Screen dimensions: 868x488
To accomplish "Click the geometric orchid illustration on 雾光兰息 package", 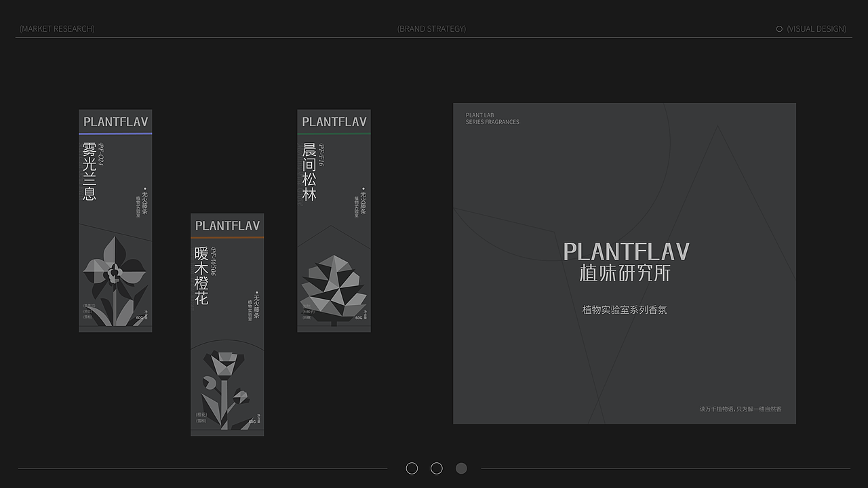I will [115, 271].
